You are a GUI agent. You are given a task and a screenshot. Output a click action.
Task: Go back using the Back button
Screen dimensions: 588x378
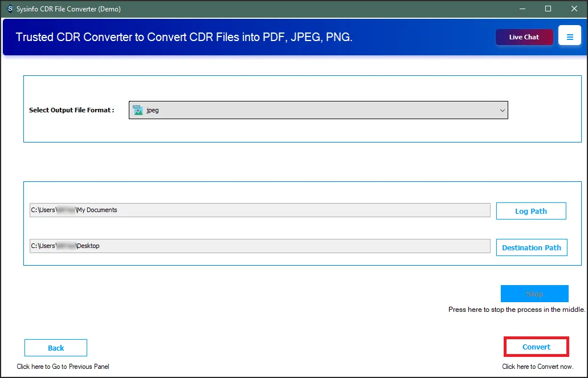(x=56, y=348)
